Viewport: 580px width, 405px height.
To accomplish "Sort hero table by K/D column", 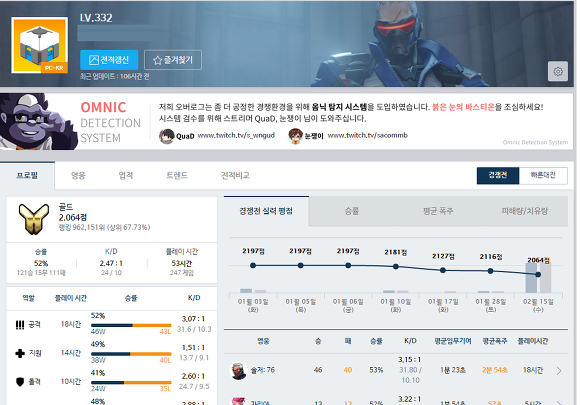I will point(410,341).
